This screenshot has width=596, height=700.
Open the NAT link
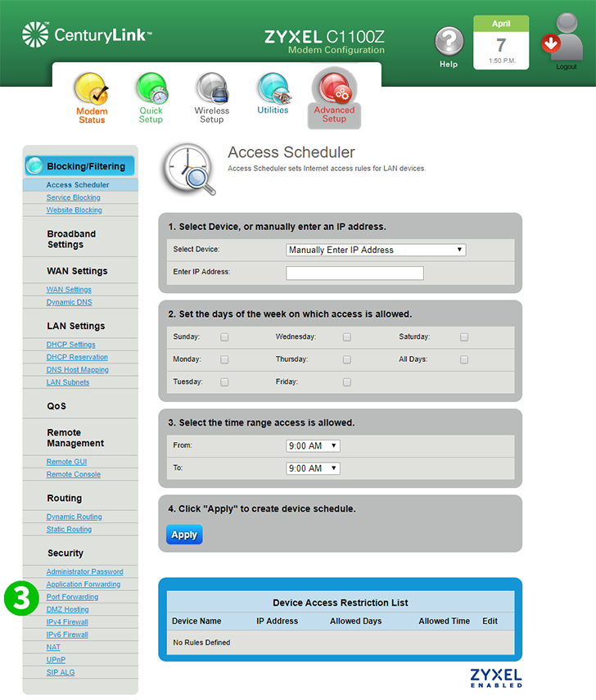click(x=53, y=647)
